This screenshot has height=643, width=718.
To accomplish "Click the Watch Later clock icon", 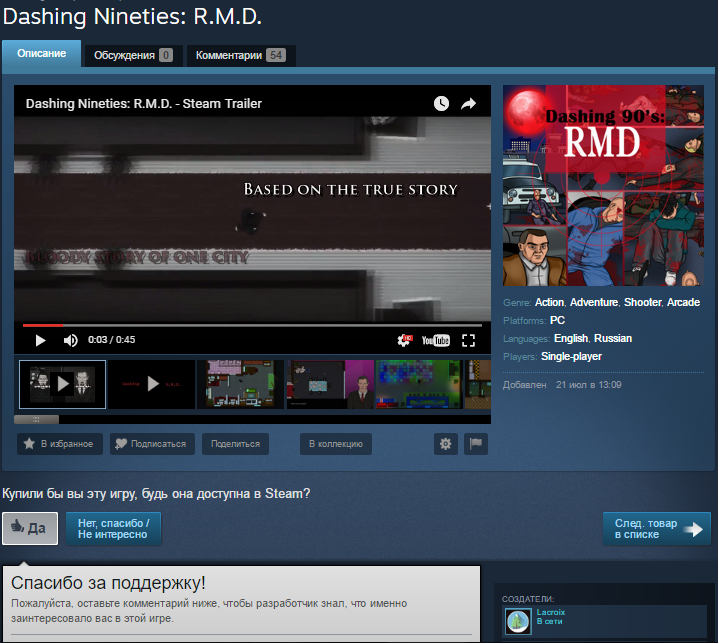I will click(x=441, y=104).
